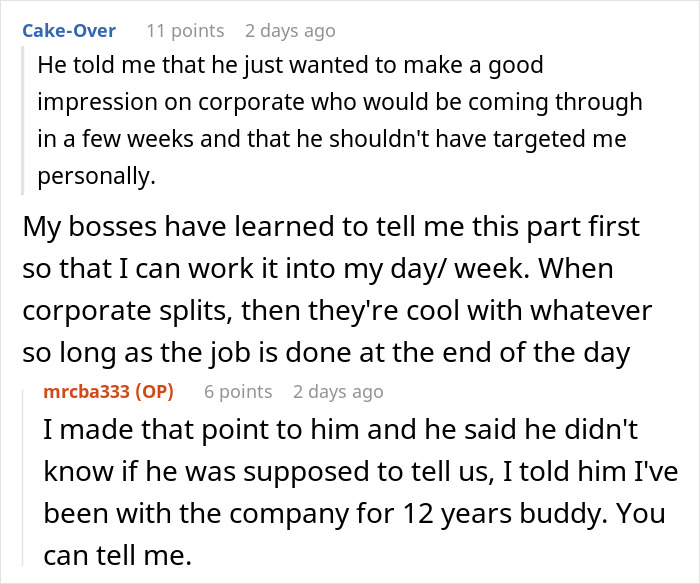Click the line 'know if he was supposed'
Viewport: 700px width, 584px height.
tap(361, 471)
